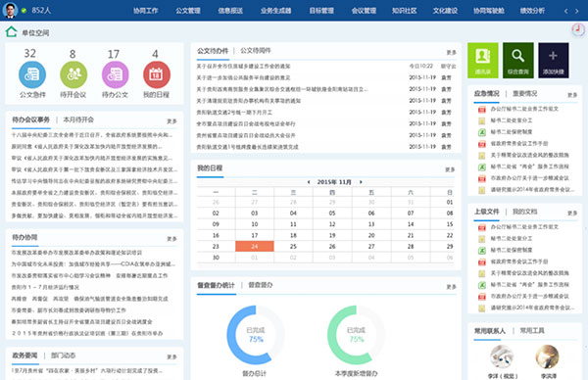The height and width of the screenshot is (380, 588).
Task: Go to next month in calendar
Action: click(x=361, y=182)
